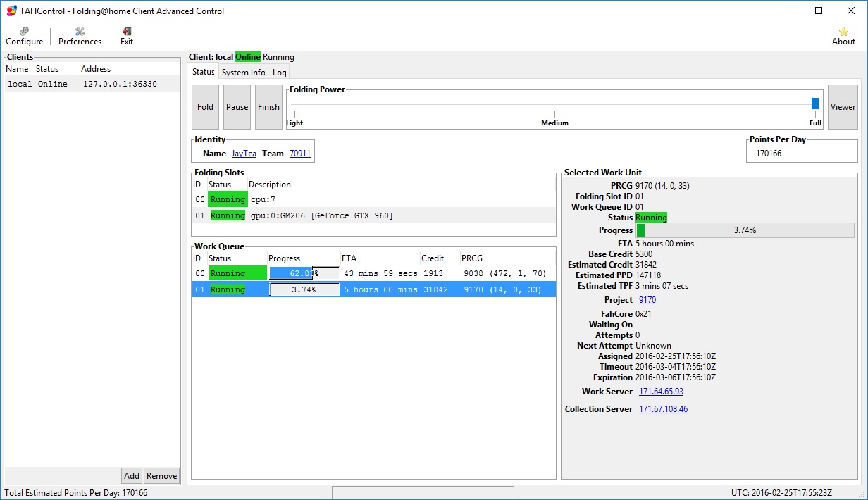Click the Folding Slots Description column header

[x=402, y=185]
